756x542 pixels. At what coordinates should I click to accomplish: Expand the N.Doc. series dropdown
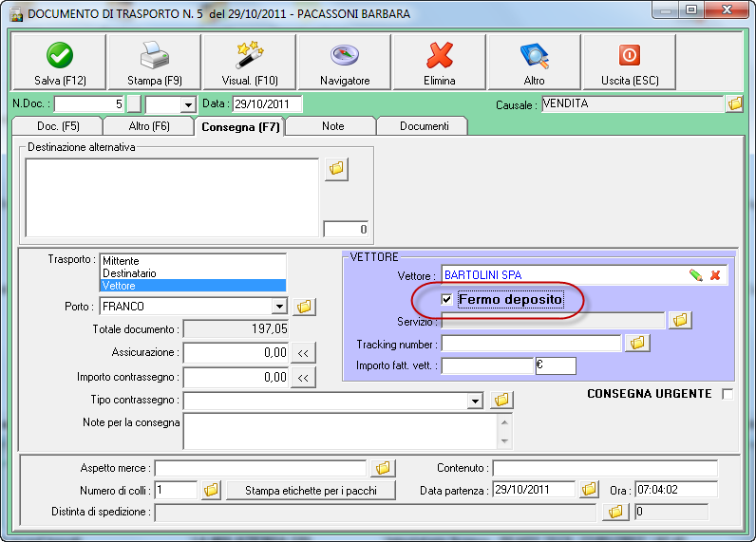pyautogui.click(x=187, y=104)
